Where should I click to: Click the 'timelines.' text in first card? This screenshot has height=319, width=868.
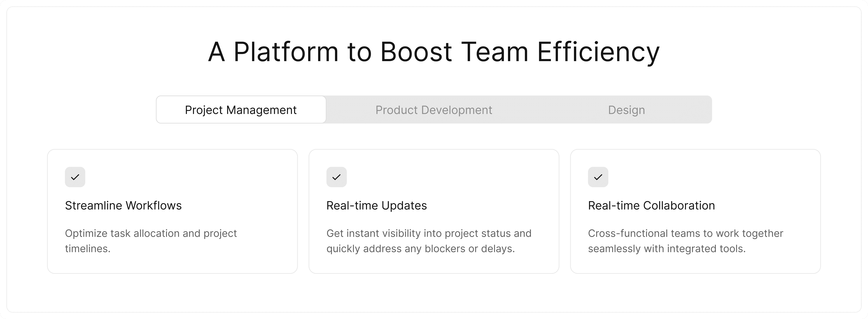click(88, 249)
